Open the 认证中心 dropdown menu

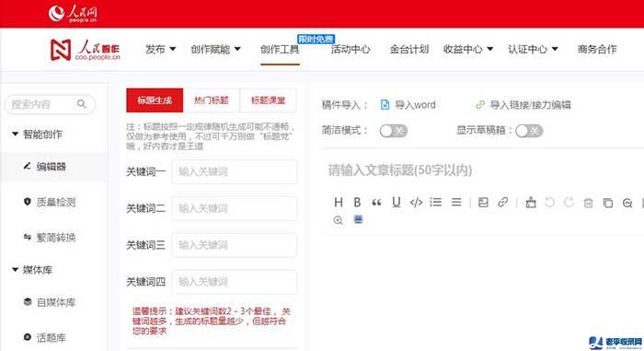[533, 50]
